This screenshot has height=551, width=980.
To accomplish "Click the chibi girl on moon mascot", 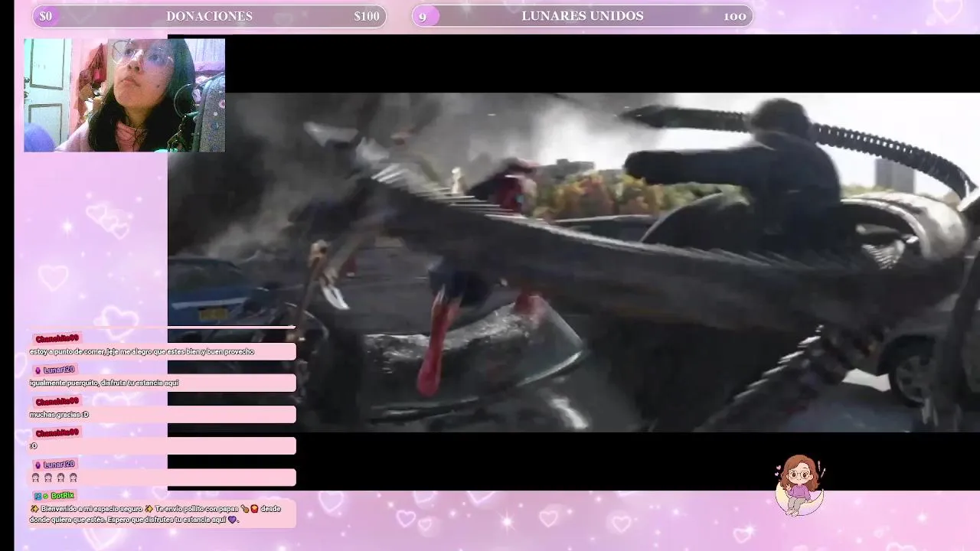I will 799,485.
